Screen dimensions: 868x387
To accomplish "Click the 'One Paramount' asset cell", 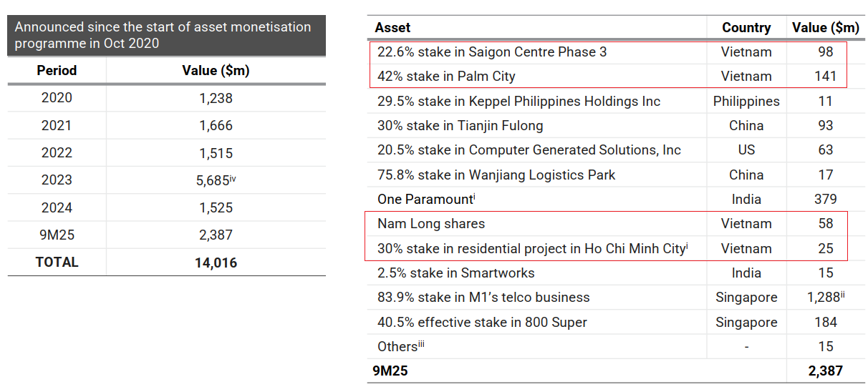I will click(425, 200).
